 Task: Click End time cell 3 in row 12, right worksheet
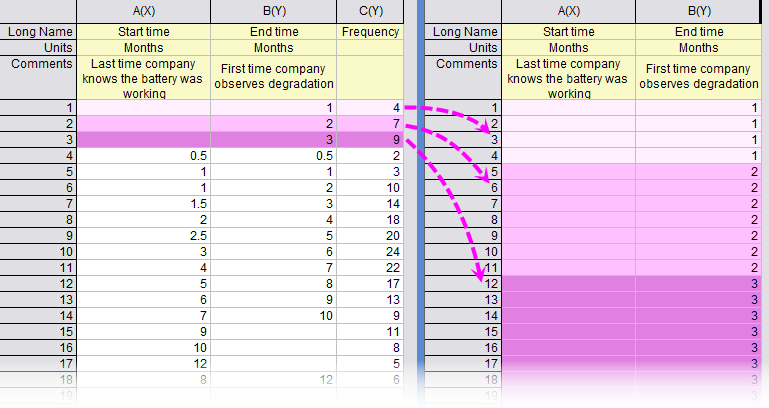click(x=699, y=284)
